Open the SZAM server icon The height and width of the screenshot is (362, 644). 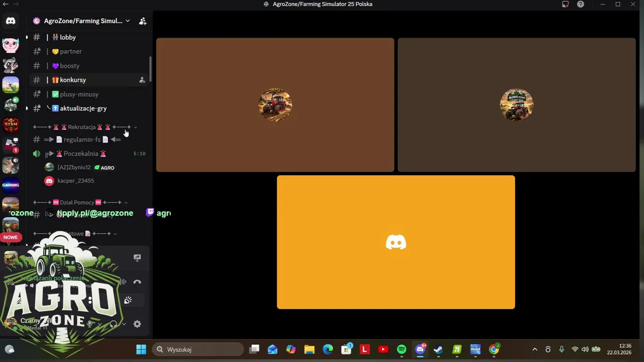click(11, 125)
